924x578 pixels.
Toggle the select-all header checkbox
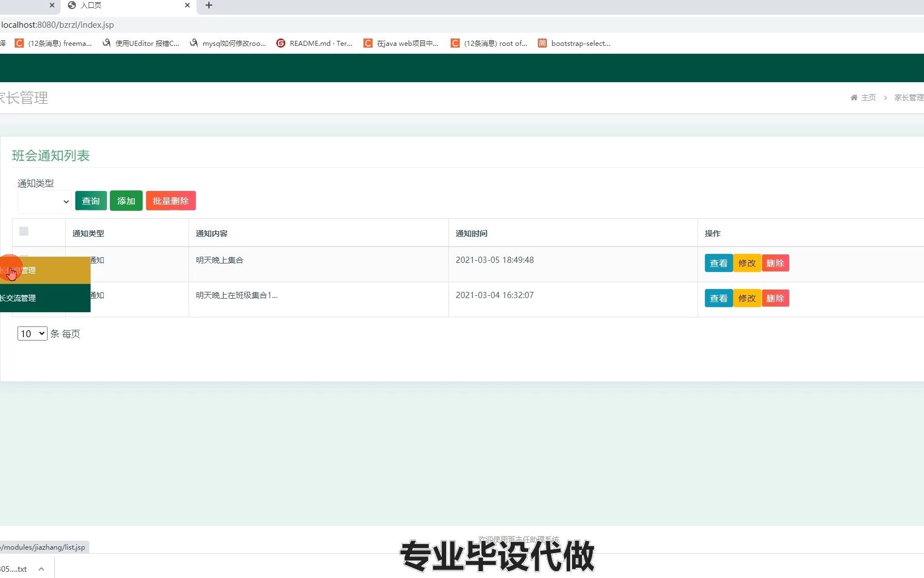[24, 231]
